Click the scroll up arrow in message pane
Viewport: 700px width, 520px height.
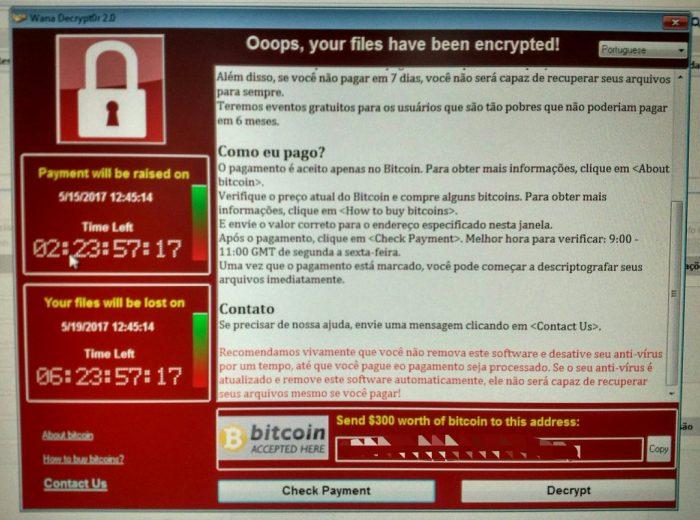tap(680, 78)
